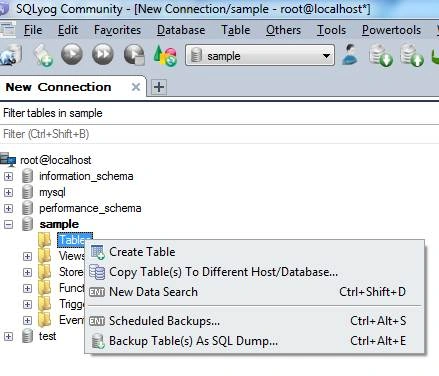This screenshot has height=376, width=439.
Task: Click the Execute and Edit Resultset icon
Action: point(134,55)
